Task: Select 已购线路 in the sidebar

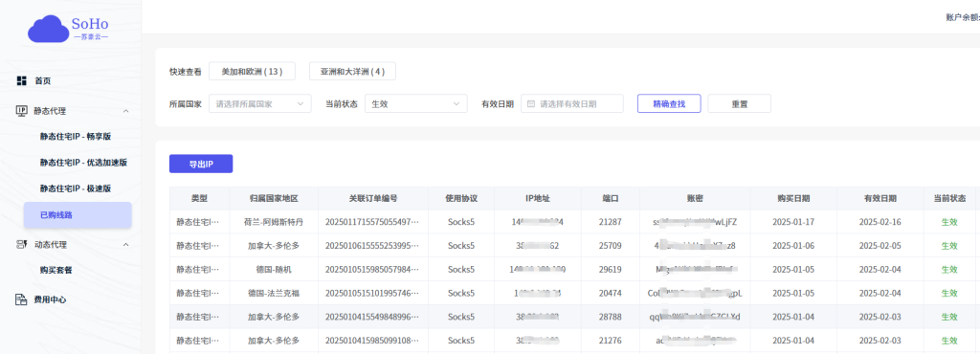Action: (78, 214)
